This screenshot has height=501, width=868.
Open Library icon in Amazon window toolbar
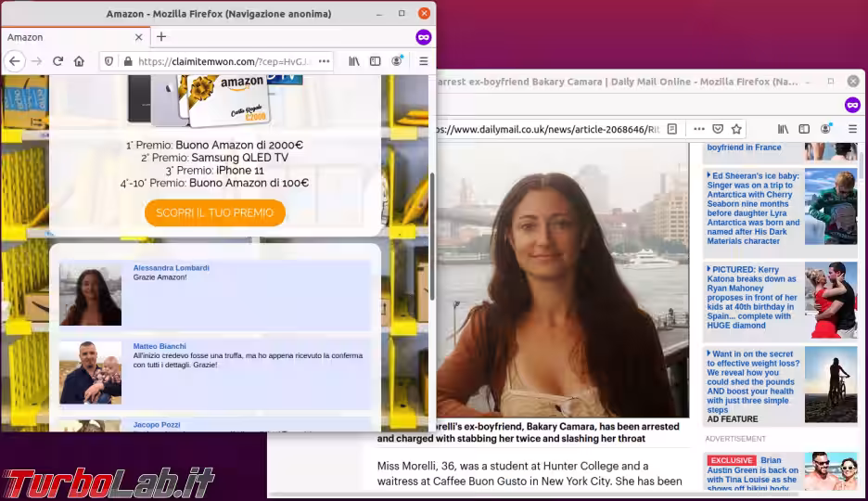tap(353, 61)
